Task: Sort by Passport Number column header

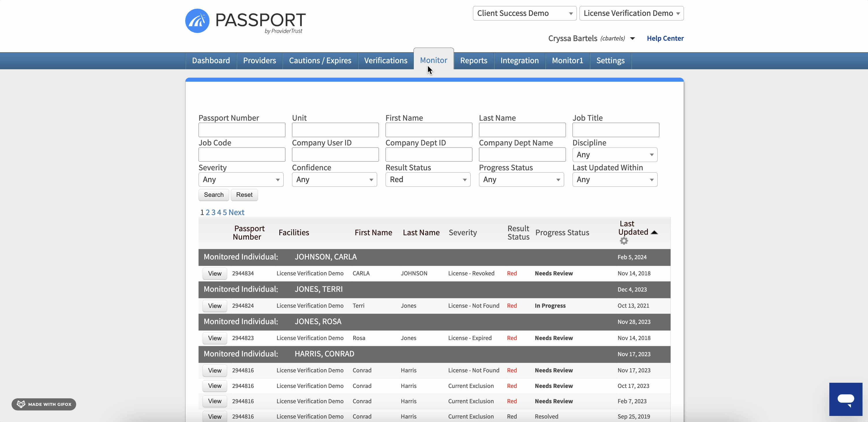Action: click(x=249, y=233)
